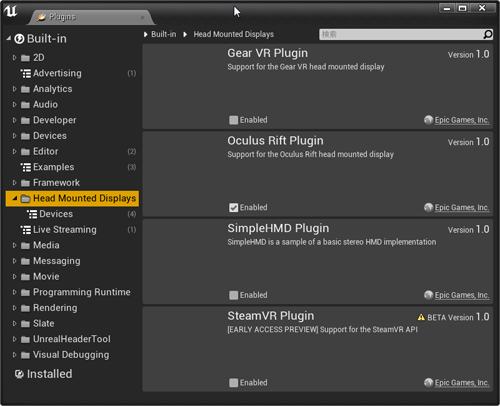
Task: Open the Live Streaming list icon
Action: pos(26,230)
